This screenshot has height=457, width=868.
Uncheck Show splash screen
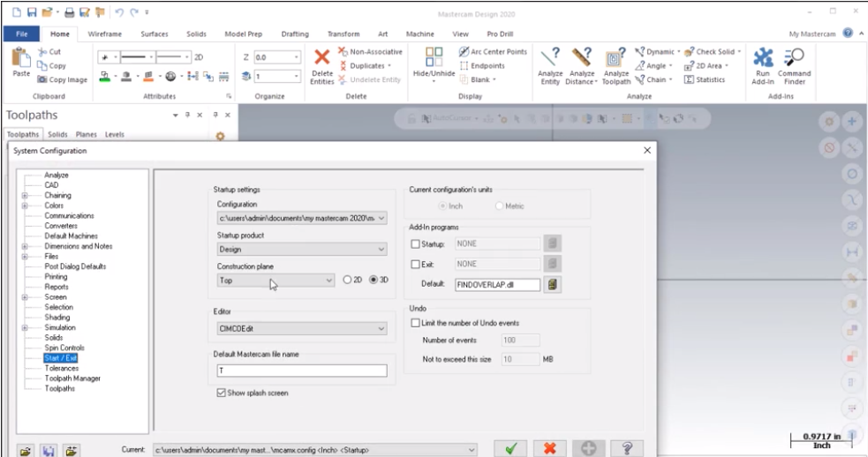(x=222, y=393)
